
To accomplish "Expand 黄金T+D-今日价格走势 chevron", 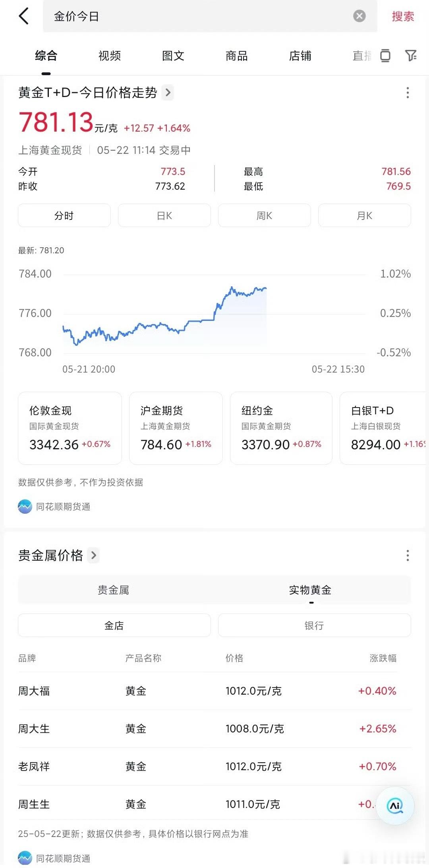I will (168, 93).
